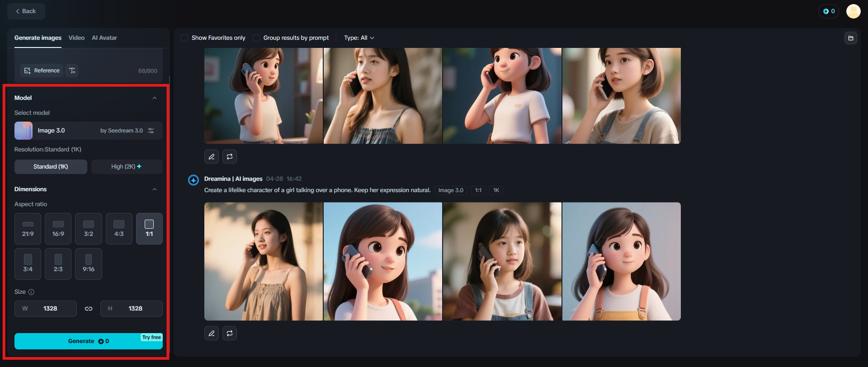This screenshot has height=367, width=868.
Task: Switch to the Generate images tab
Action: coord(38,38)
